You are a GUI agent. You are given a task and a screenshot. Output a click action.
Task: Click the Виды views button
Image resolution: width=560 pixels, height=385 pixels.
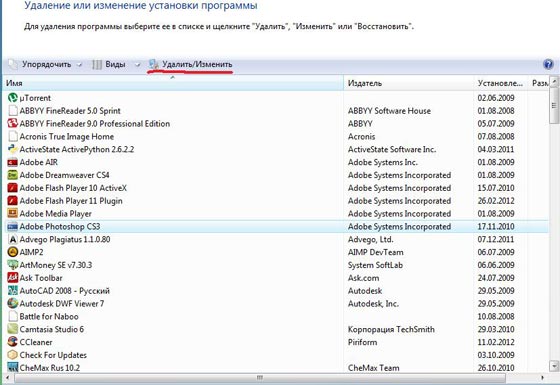[109, 64]
